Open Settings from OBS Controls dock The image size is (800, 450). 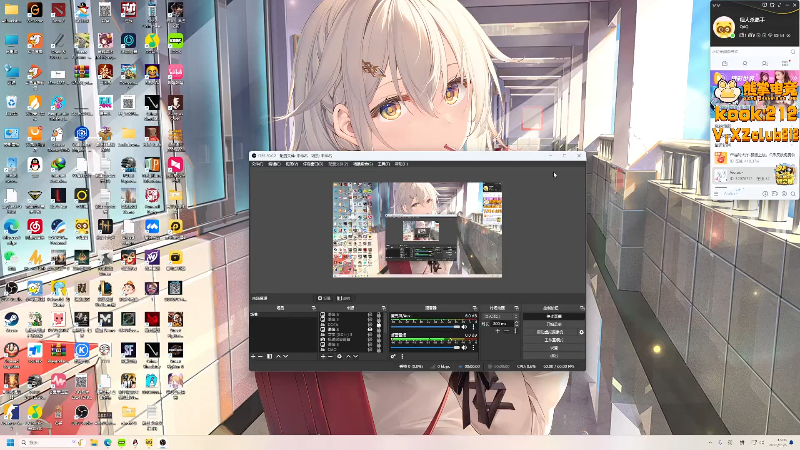click(x=554, y=348)
